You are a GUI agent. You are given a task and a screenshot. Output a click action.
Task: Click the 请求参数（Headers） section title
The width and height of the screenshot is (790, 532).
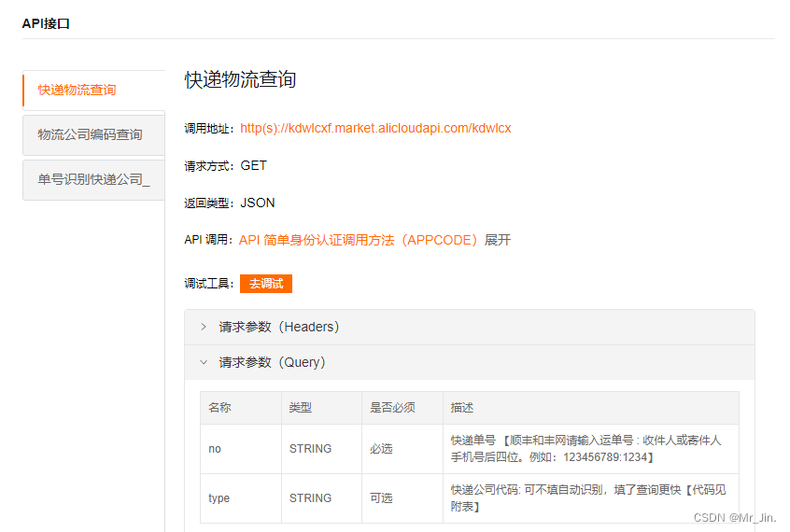click(x=279, y=327)
